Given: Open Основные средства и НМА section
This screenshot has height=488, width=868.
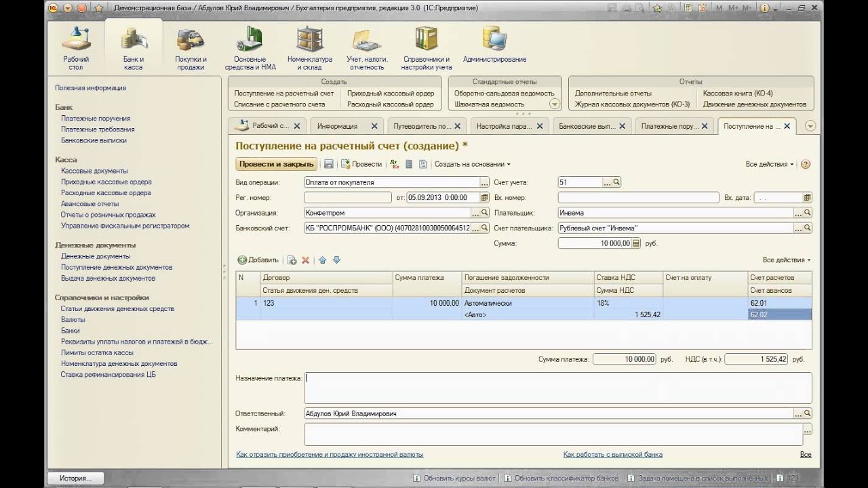Looking at the screenshot, I should tap(250, 47).
